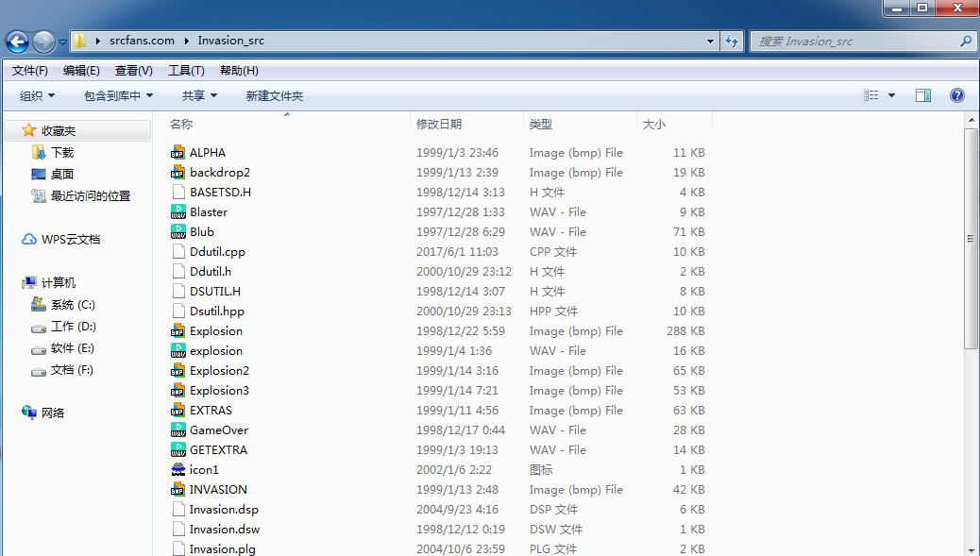The width and height of the screenshot is (980, 556).
Task: Select the ALPHA bmp file icon
Action: (178, 152)
